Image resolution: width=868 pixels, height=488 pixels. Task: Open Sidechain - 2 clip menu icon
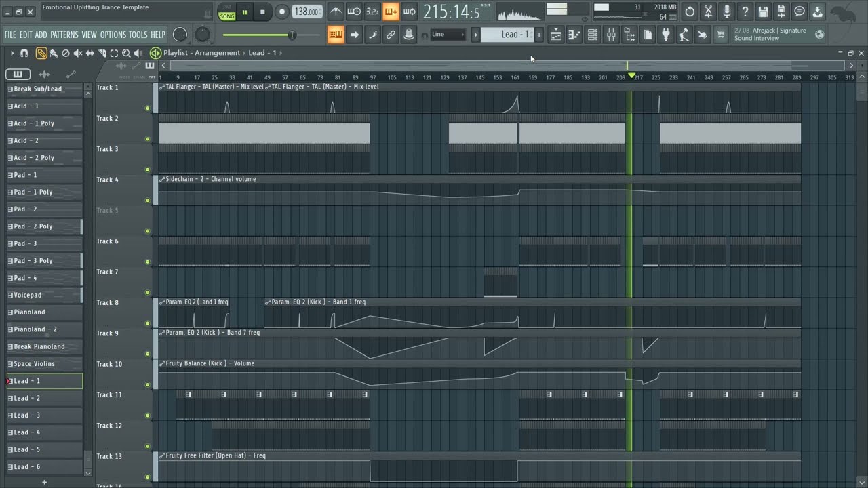[x=162, y=179]
